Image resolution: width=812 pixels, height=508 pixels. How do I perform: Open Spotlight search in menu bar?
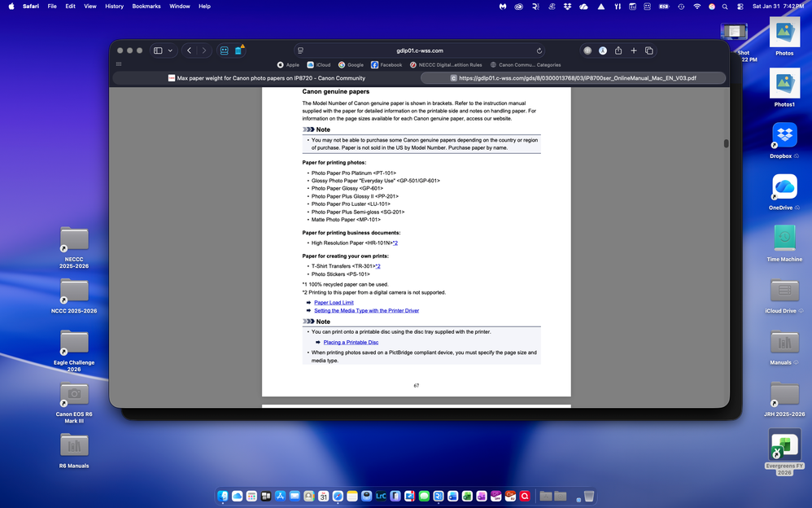[x=725, y=7]
